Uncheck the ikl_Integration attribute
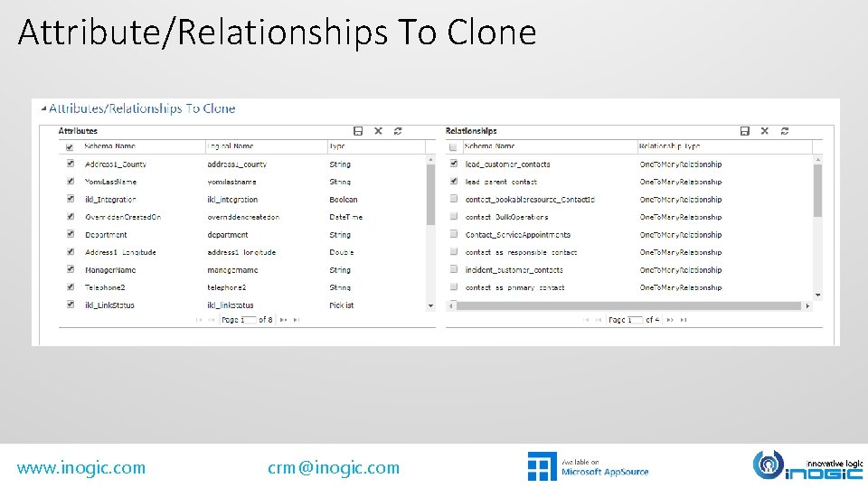The height and width of the screenshot is (488, 868). [x=71, y=199]
